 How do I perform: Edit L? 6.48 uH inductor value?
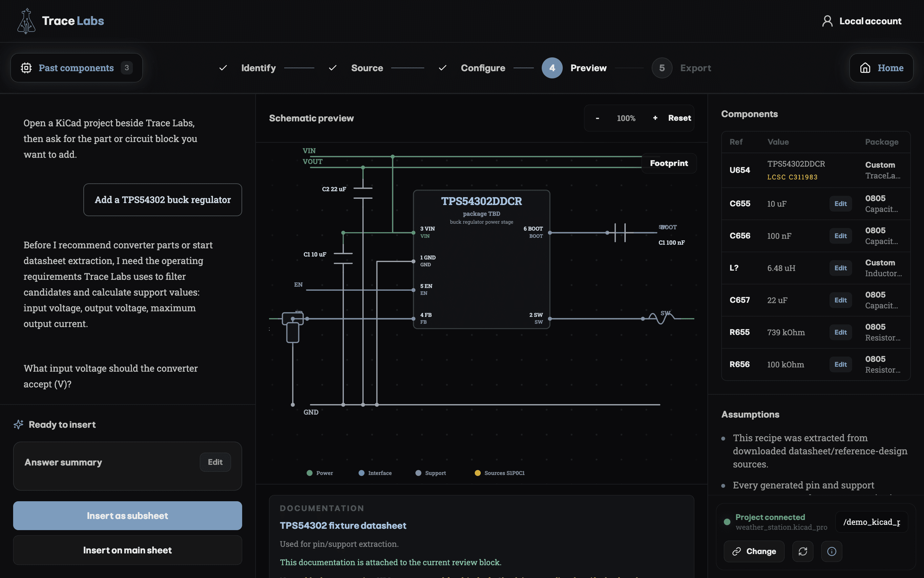point(840,268)
